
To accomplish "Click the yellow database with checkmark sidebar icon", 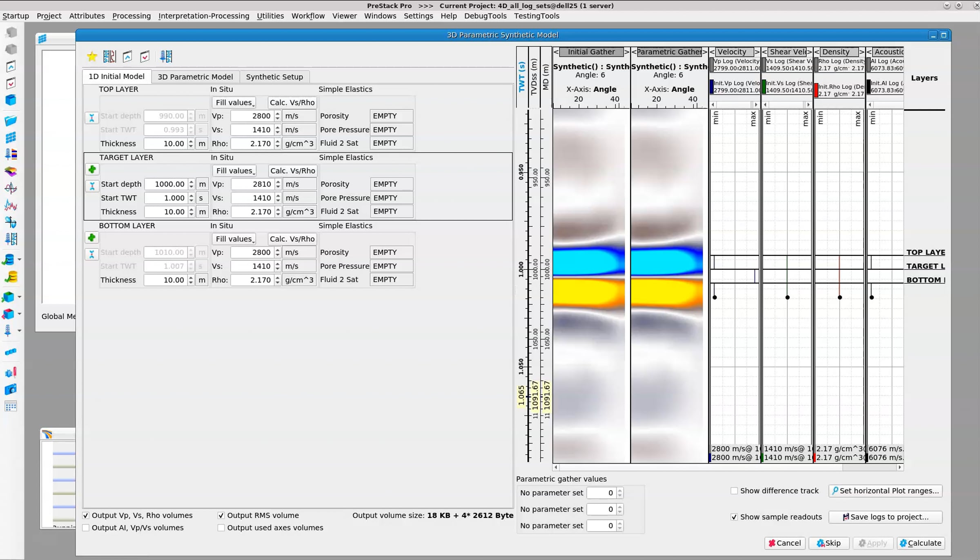I will coord(11,277).
